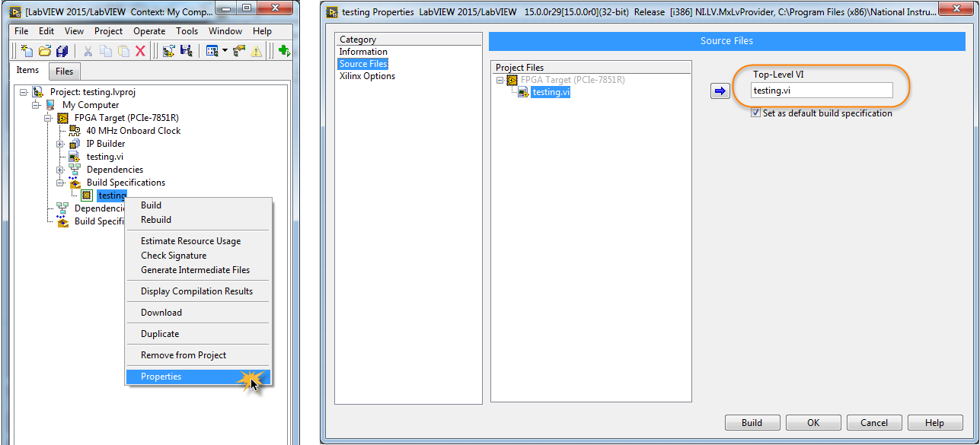
Task: Click the Copy toolbar icon
Action: pos(106,51)
